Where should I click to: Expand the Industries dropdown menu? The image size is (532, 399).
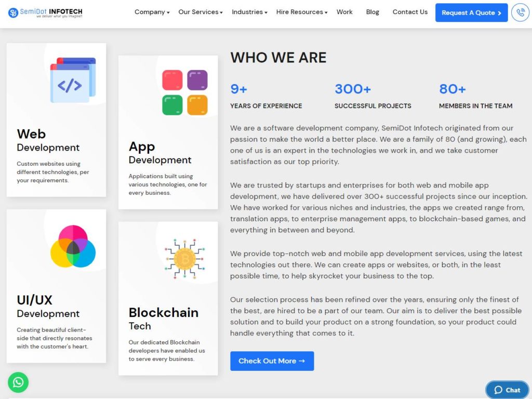click(x=249, y=12)
